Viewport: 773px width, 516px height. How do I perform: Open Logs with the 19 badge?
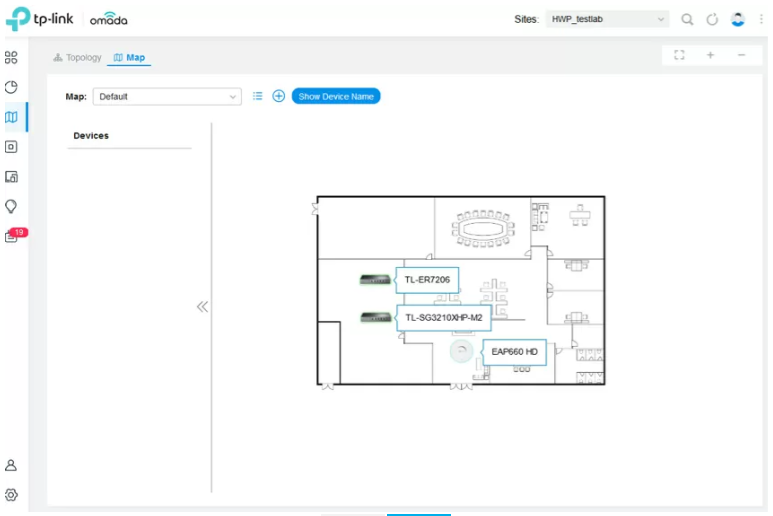[x=12, y=237]
